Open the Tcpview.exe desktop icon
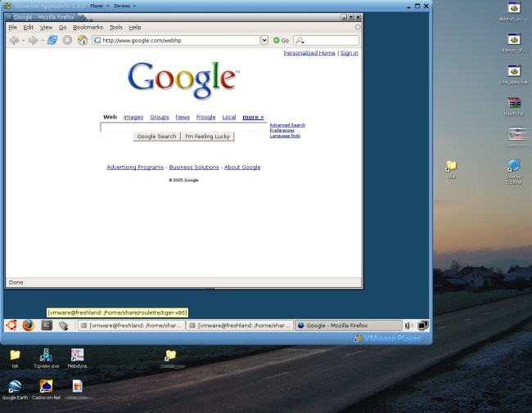Screen dimensions: 532x413 pos(46,358)
